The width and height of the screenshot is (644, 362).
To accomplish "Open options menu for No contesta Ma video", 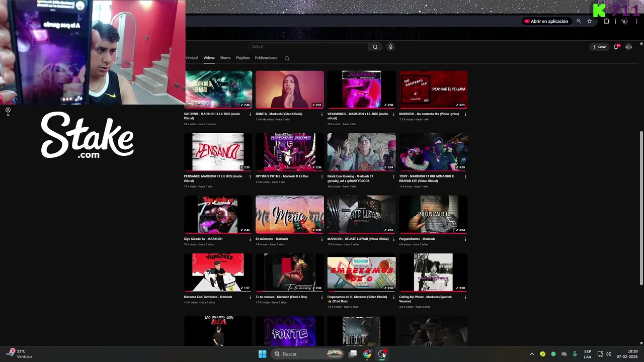I will click(x=465, y=114).
